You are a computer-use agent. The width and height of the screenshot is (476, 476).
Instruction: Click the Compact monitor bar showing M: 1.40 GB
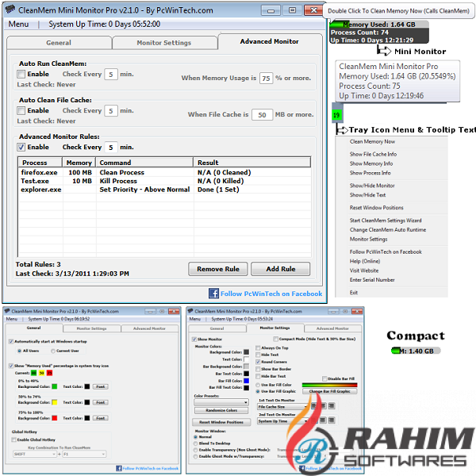coord(416,351)
